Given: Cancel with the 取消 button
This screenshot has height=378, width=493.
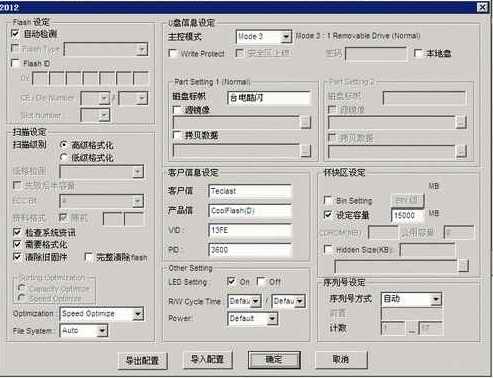Looking at the screenshot, I should coord(341,359).
